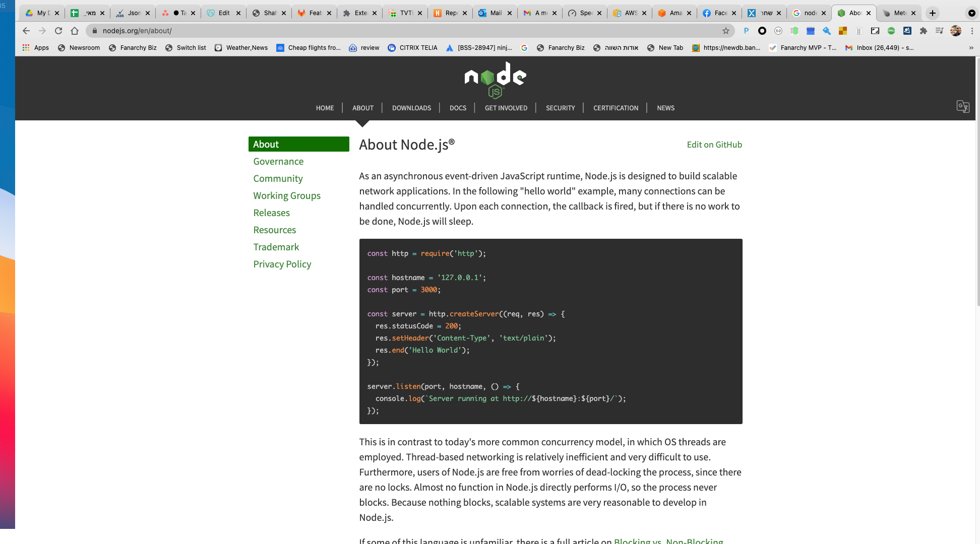The height and width of the screenshot is (544, 980).
Task: Open CERTIFICATION in the navigation
Action: point(616,108)
